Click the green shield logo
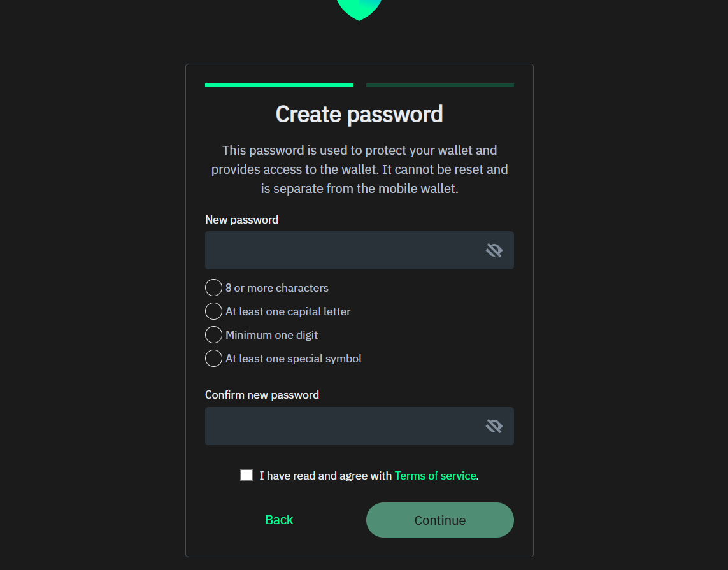 point(359,8)
